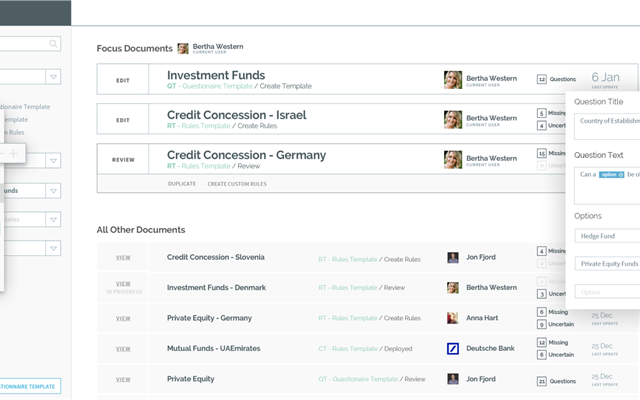This screenshot has width=640, height=400.
Task: Click the 21 Questions badge for Private Equity
Action: [x=542, y=381]
